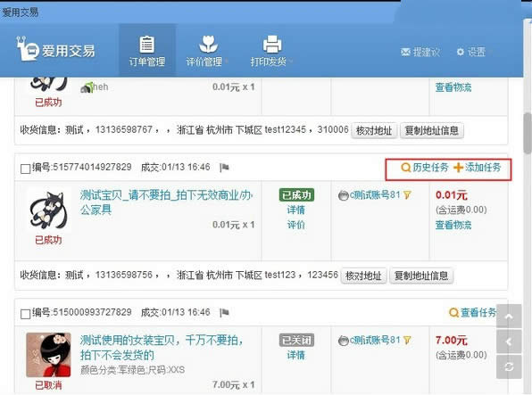Click flag icon on order 515000993727829
The image size is (532, 395).
tap(224, 312)
